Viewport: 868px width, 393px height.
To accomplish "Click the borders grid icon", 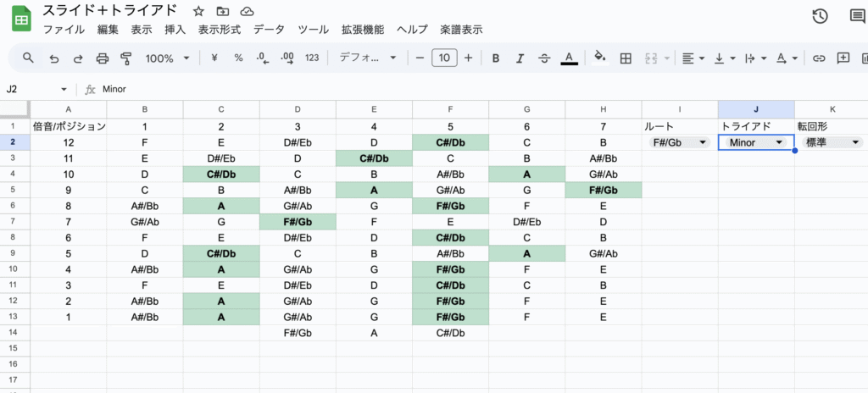I will tap(626, 58).
